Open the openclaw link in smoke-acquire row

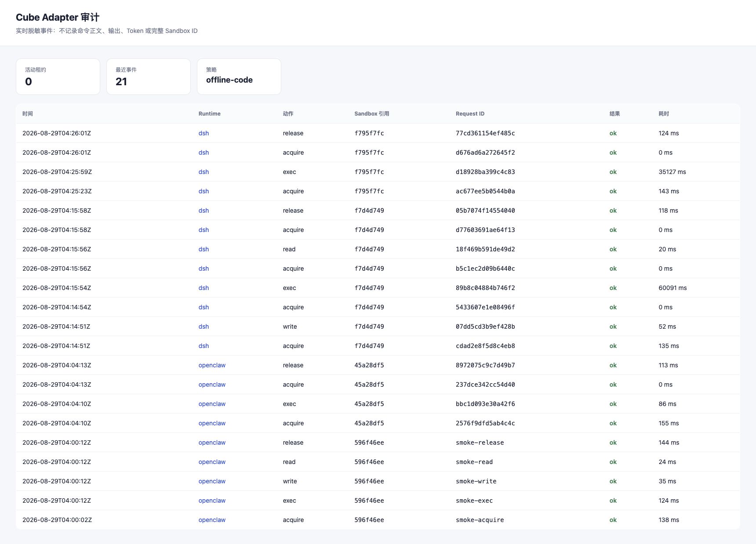coord(212,520)
